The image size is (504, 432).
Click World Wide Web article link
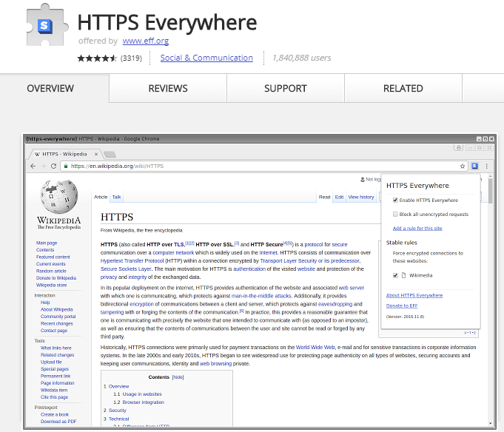[x=315, y=347]
